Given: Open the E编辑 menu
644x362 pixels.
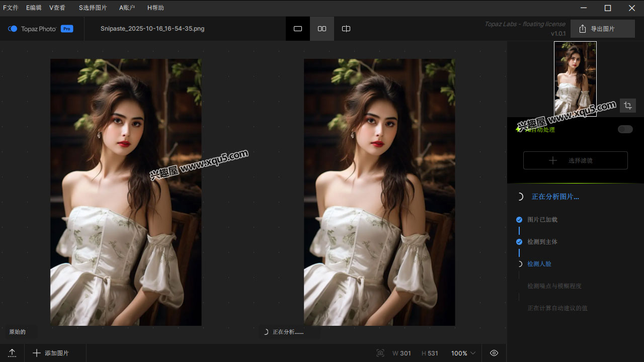Looking at the screenshot, I should (x=34, y=8).
